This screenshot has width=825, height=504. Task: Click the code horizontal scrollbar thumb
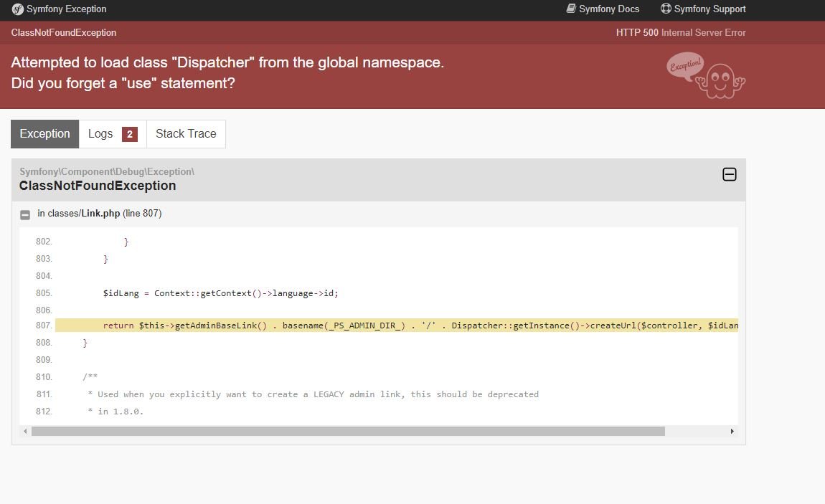[349, 432]
